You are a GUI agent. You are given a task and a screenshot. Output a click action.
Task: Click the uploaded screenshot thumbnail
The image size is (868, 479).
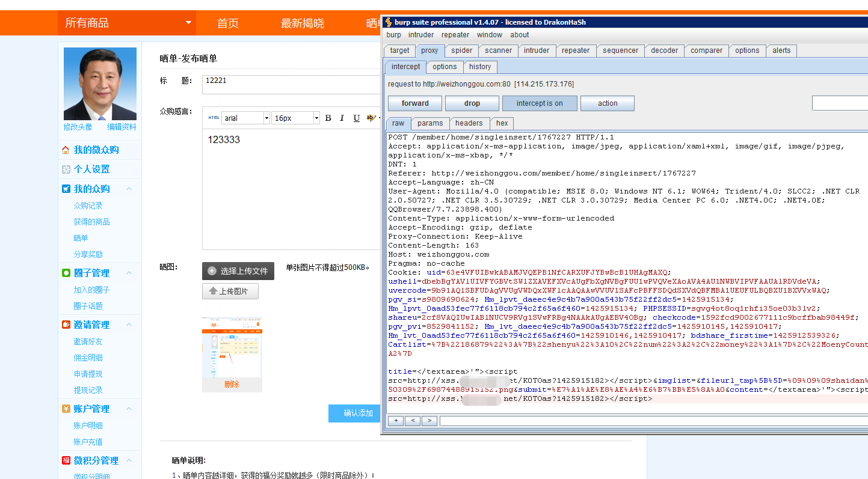point(232,348)
